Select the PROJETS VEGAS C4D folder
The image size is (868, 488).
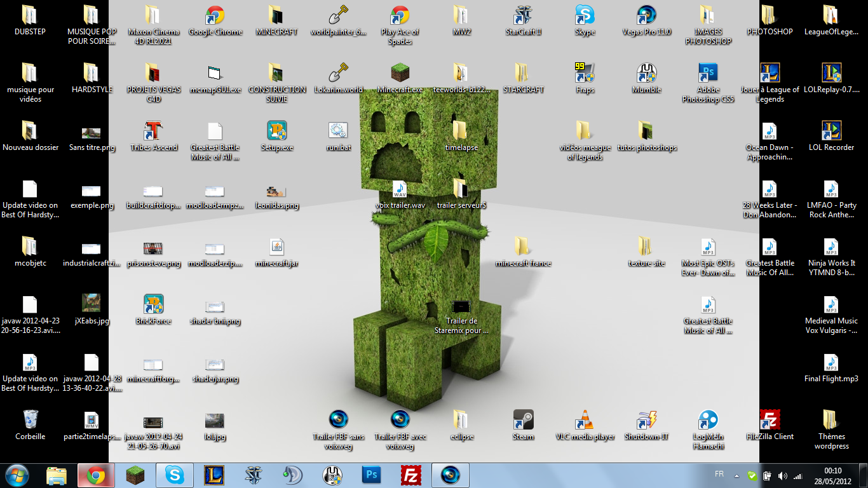point(153,83)
